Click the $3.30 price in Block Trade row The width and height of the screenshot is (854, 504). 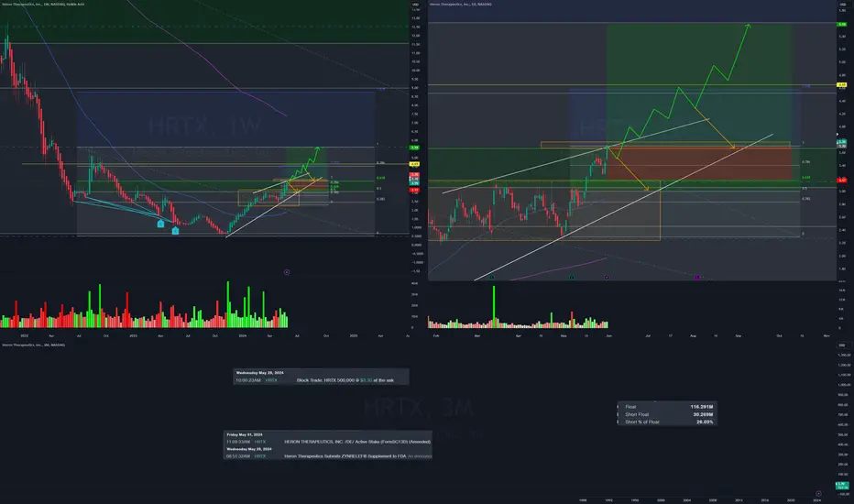tap(366, 379)
